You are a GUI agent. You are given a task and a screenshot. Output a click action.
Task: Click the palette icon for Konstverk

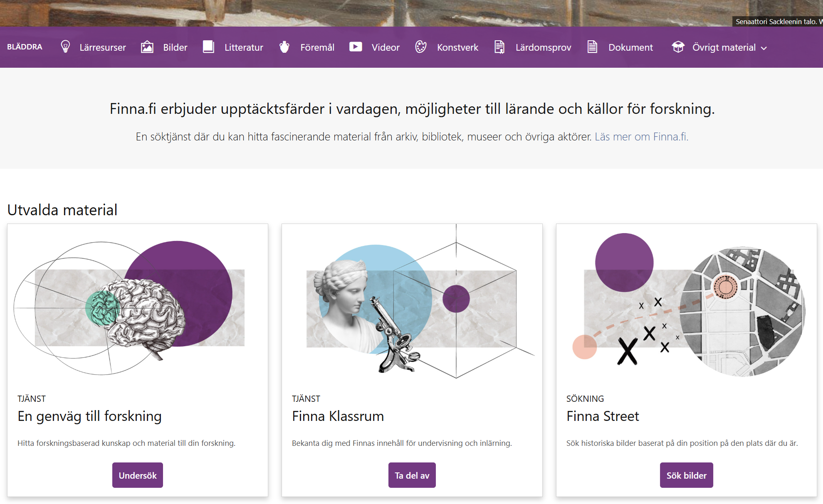coord(421,47)
